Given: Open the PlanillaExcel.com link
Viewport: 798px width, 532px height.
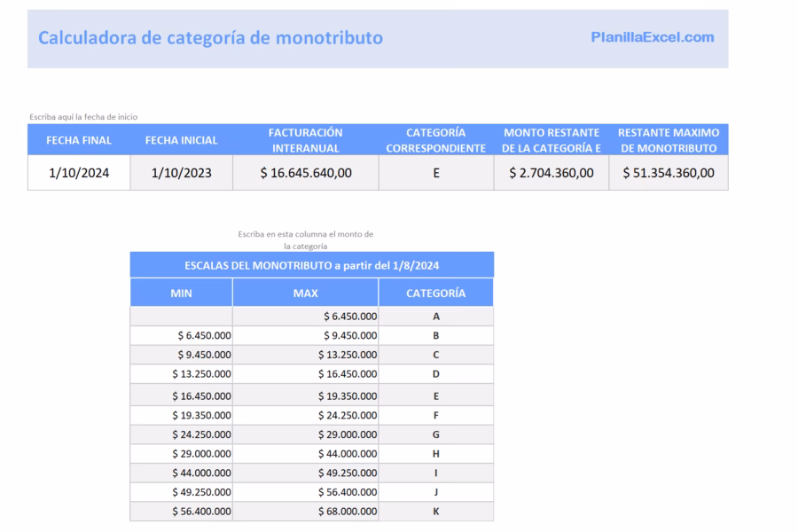Looking at the screenshot, I should point(653,38).
